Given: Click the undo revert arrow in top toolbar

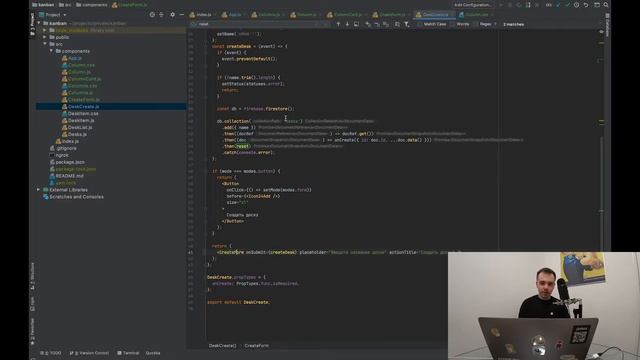Looking at the screenshot, I should click(x=586, y=5).
